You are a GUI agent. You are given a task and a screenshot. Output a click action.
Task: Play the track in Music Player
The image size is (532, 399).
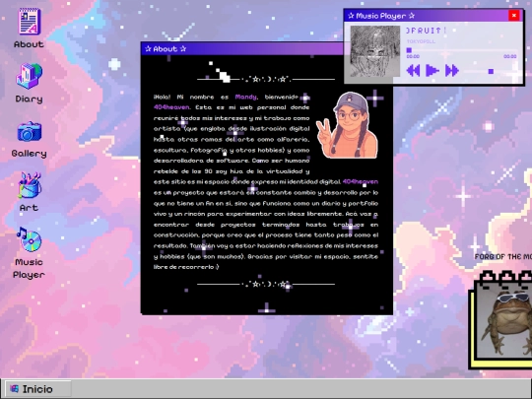click(x=432, y=71)
